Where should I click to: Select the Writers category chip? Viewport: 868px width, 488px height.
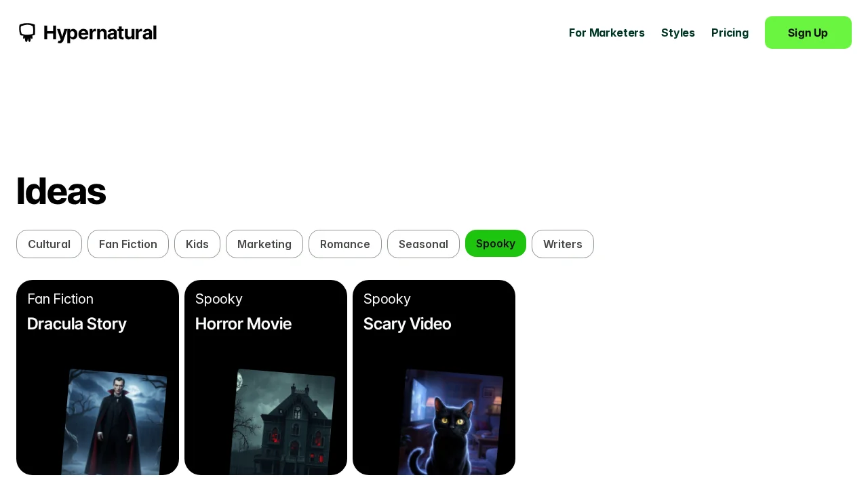coord(563,244)
